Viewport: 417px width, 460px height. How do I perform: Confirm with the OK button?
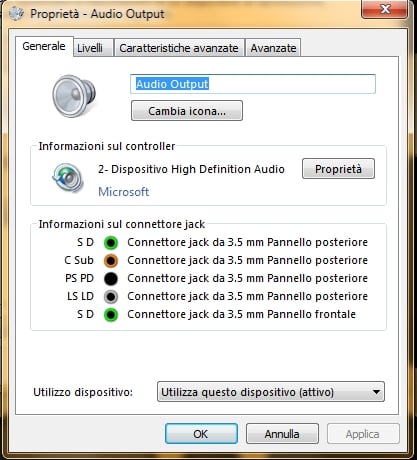[x=201, y=434]
